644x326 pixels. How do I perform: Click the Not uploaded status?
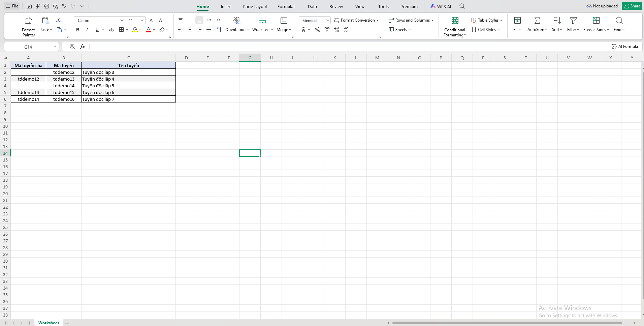(x=602, y=6)
